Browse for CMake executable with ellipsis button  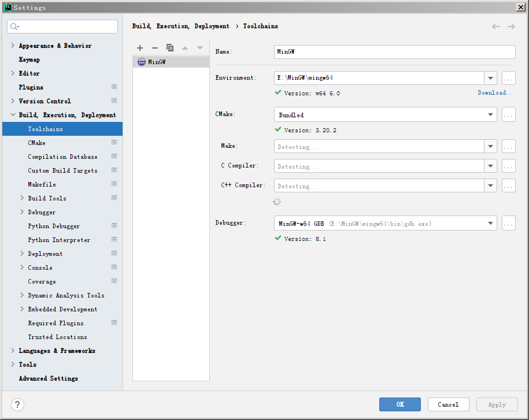pos(508,114)
